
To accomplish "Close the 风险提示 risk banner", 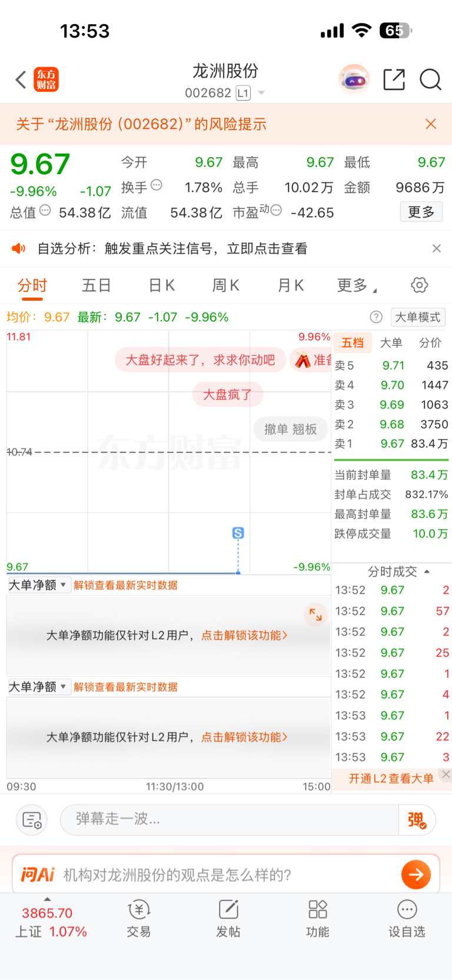I will pos(431,124).
